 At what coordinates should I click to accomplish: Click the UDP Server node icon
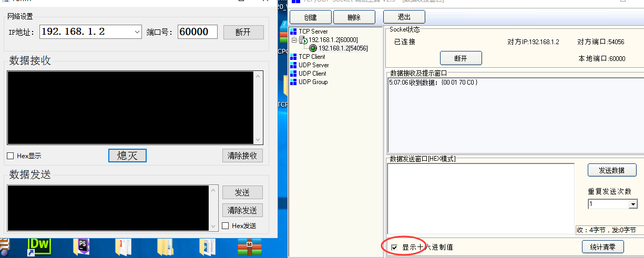293,65
